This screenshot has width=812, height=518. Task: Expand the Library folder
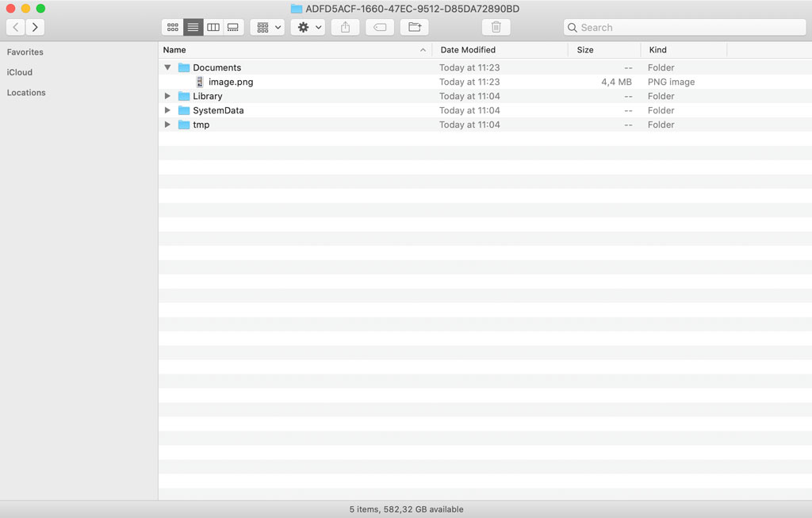pos(167,96)
